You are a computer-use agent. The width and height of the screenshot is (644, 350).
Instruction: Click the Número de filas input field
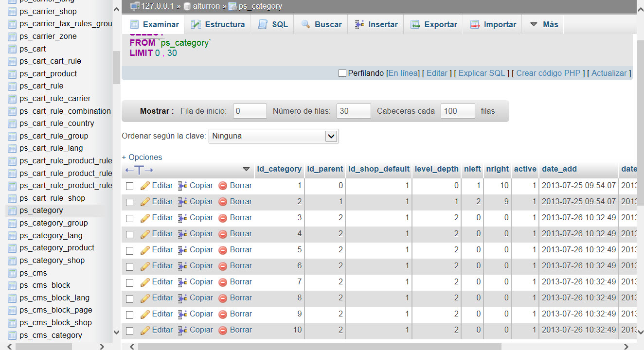(354, 111)
